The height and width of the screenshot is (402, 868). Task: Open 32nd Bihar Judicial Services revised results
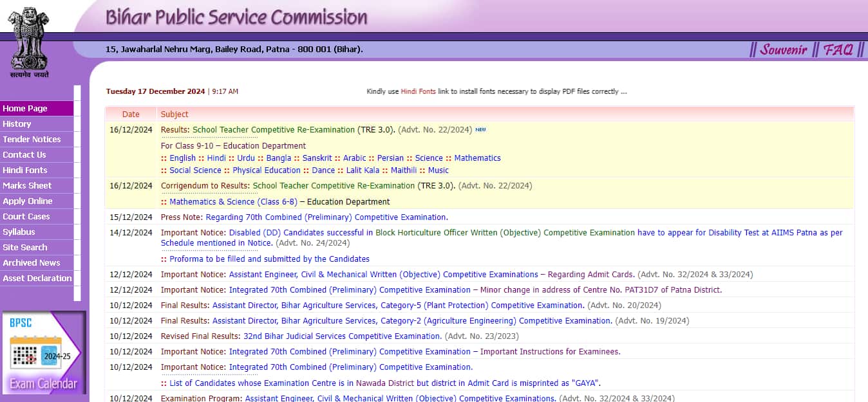[x=343, y=336]
